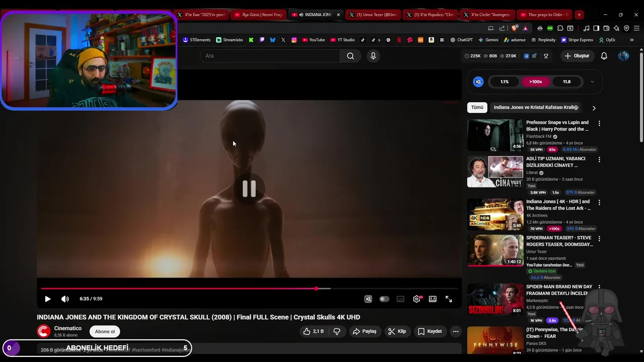Toggle subtitles/closed captions button
This screenshot has width=644, height=362.
point(400,299)
